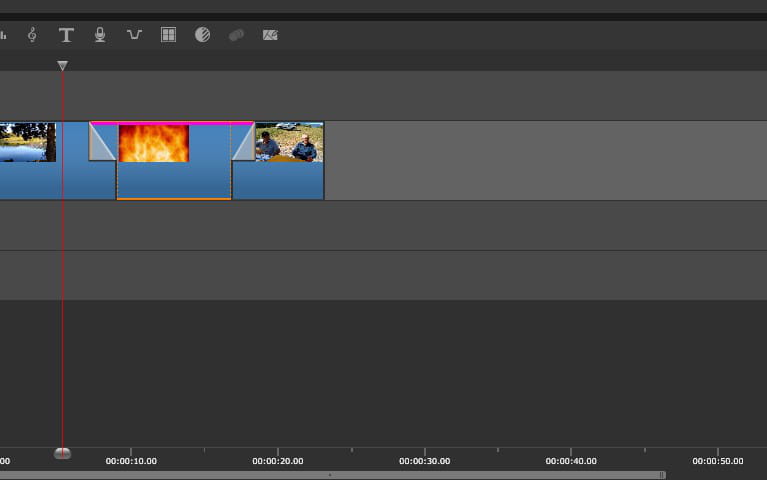Click the 00:00:30.00 time ruler label

[425, 461]
